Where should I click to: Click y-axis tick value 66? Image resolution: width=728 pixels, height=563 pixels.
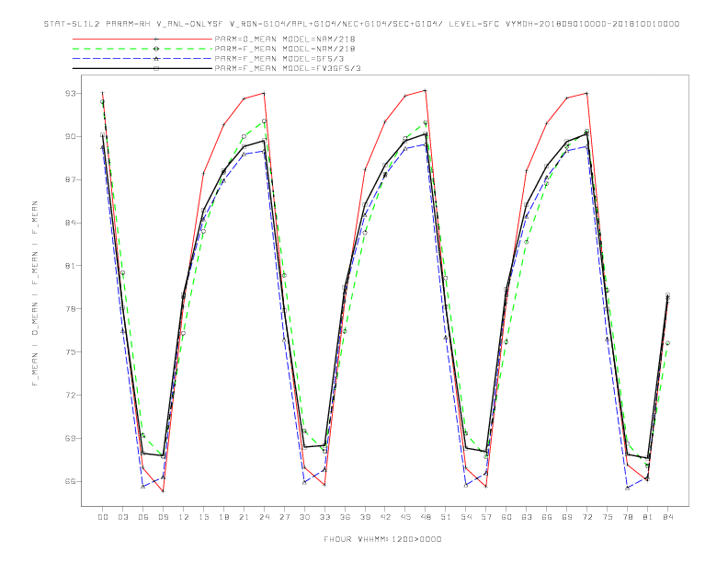71,482
